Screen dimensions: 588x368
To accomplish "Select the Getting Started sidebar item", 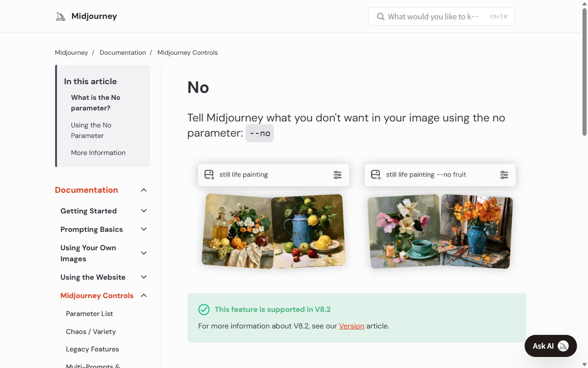I will tap(89, 211).
